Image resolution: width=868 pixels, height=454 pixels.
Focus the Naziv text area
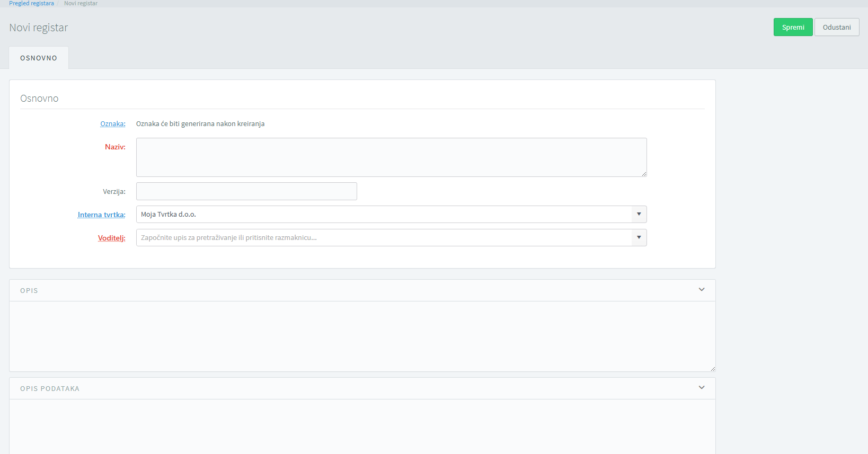point(391,157)
